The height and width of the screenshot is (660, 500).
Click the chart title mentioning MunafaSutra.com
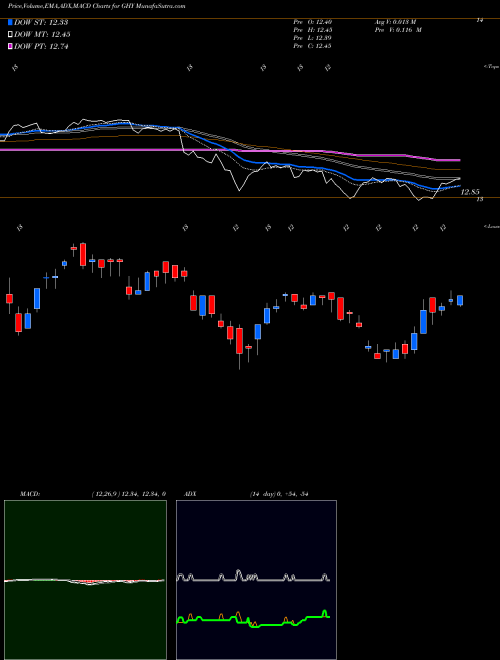pos(96,6)
